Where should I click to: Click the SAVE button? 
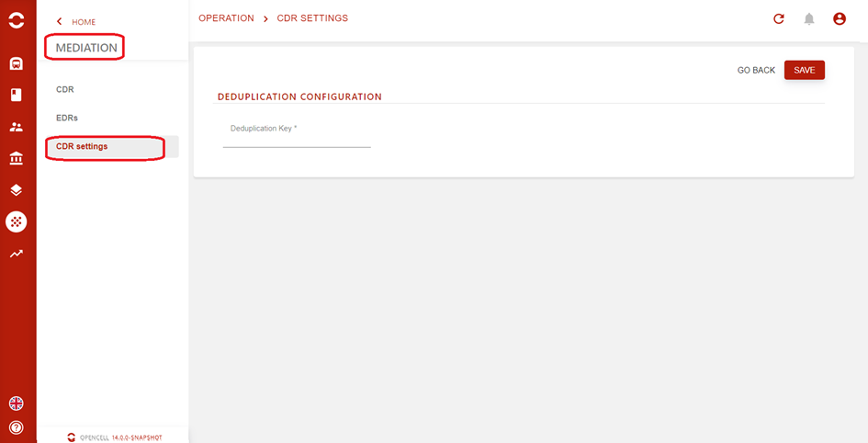pyautogui.click(x=805, y=71)
